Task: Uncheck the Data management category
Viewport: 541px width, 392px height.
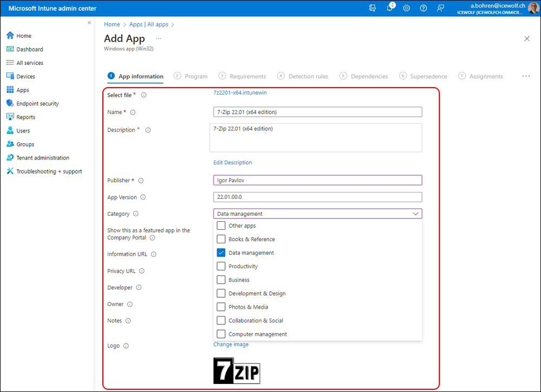Action: (221, 253)
